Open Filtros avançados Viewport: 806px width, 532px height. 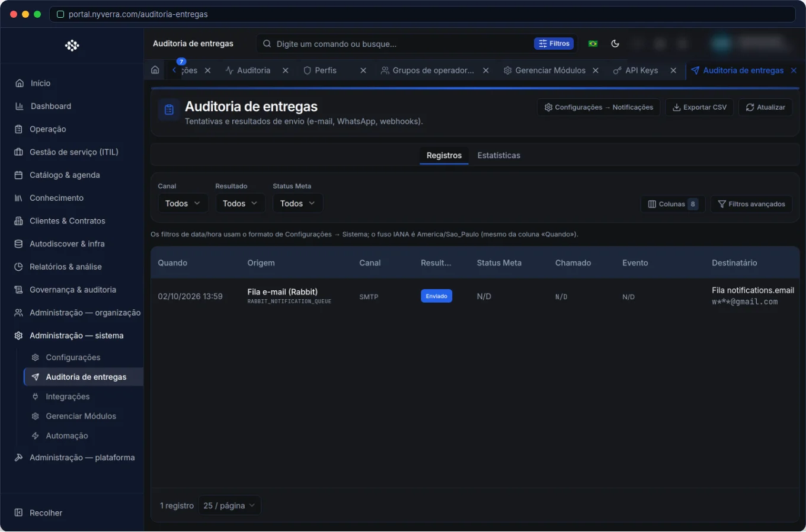pos(751,204)
